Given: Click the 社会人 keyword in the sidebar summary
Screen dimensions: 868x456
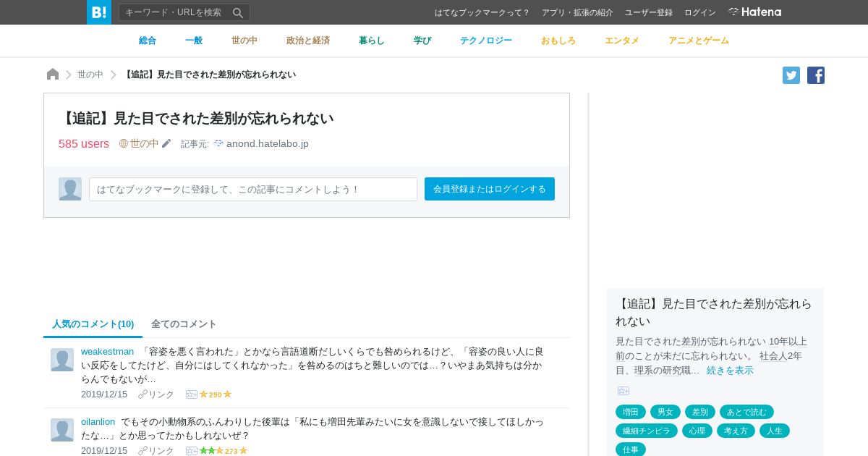Looking at the screenshot, I should 773,355.
